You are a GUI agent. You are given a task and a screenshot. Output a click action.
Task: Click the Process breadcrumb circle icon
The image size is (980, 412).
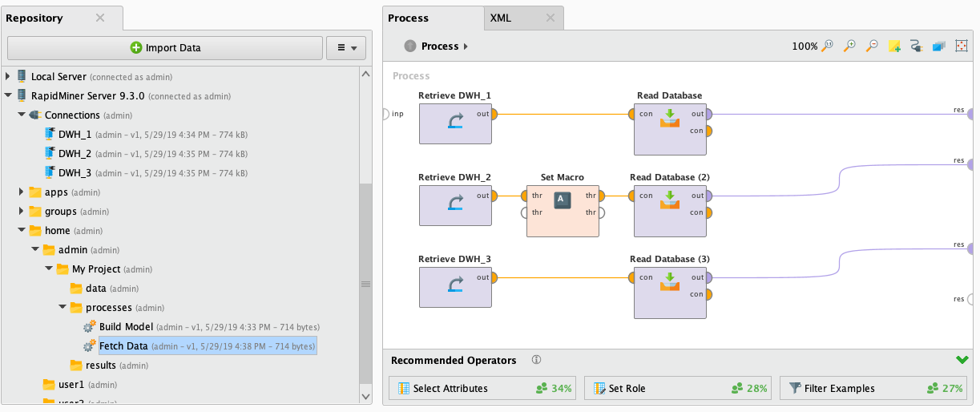click(410, 46)
